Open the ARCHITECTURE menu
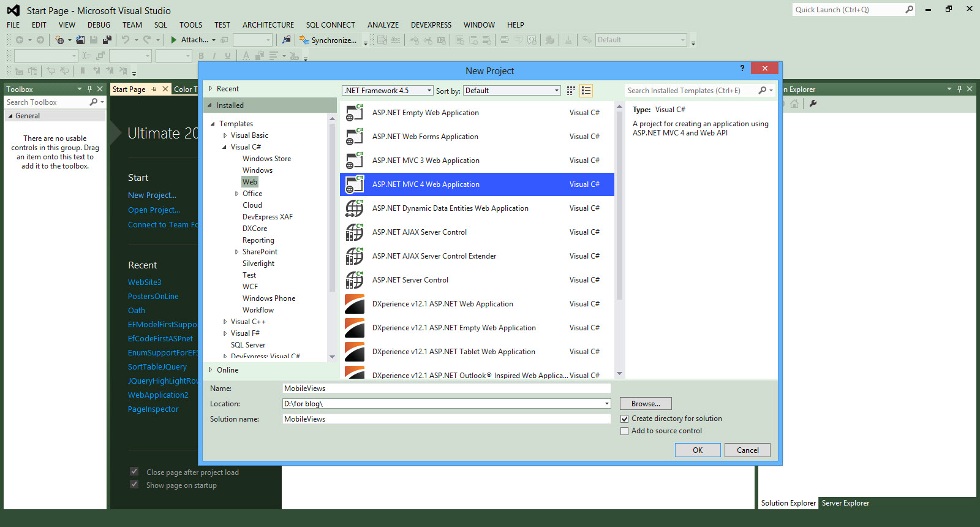 tap(268, 25)
